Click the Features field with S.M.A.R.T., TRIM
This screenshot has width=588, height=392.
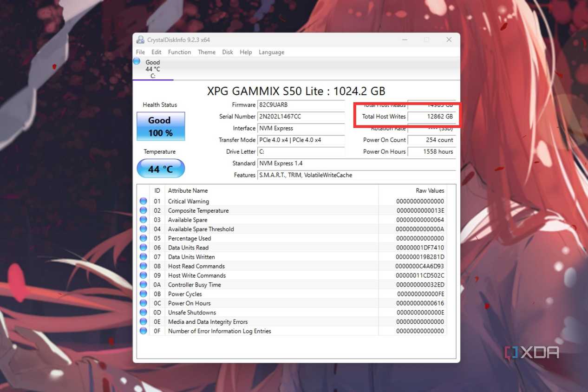[357, 175]
